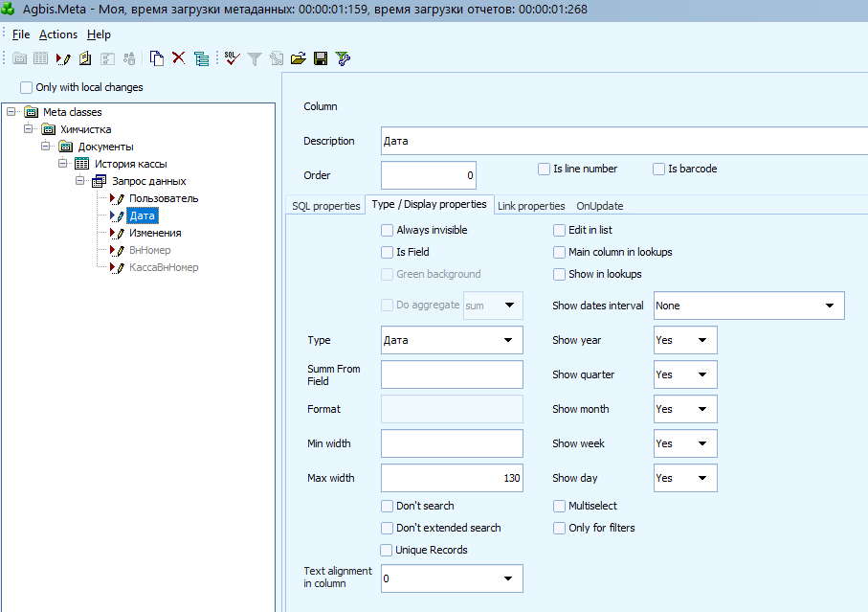Click the Description input field
The height and width of the screenshot is (612, 868).
click(x=624, y=141)
